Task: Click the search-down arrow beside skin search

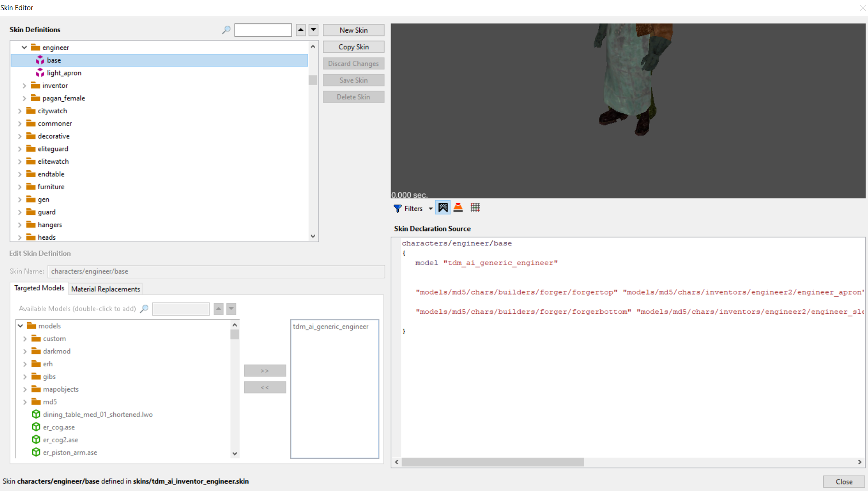Action: coord(313,30)
